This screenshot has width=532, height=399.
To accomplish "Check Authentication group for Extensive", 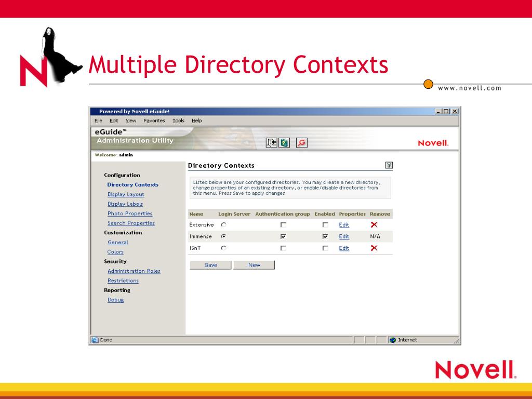I will (283, 224).
